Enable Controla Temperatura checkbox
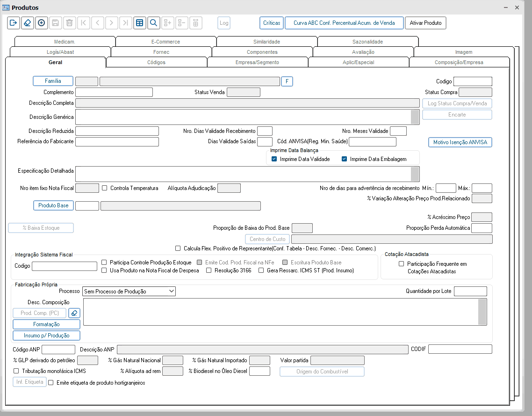The width and height of the screenshot is (532, 416). (x=105, y=188)
